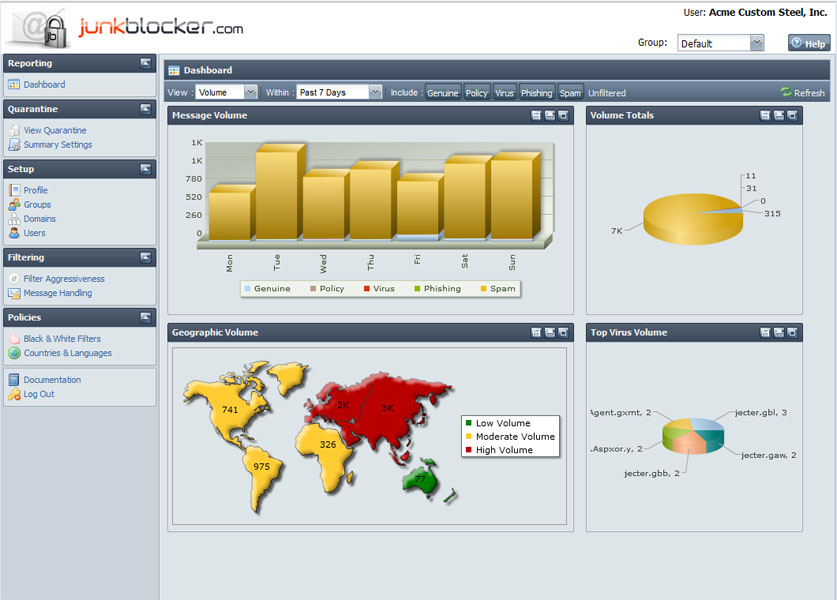
Task: Toggle the Genuine include filter
Action: tap(443, 93)
